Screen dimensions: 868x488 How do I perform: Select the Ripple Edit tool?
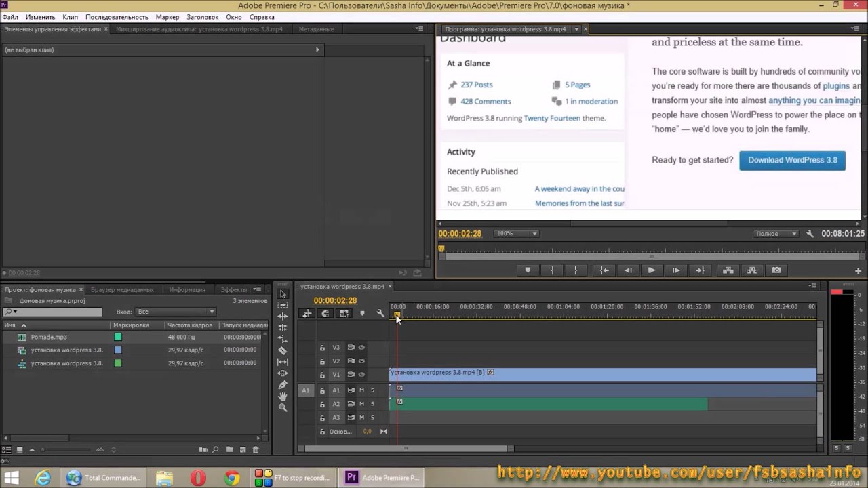pyautogui.click(x=283, y=317)
